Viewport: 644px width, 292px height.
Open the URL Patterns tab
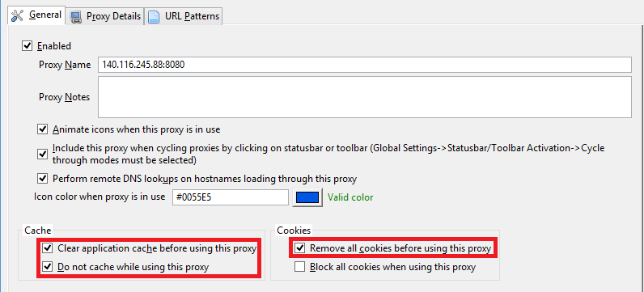click(184, 16)
